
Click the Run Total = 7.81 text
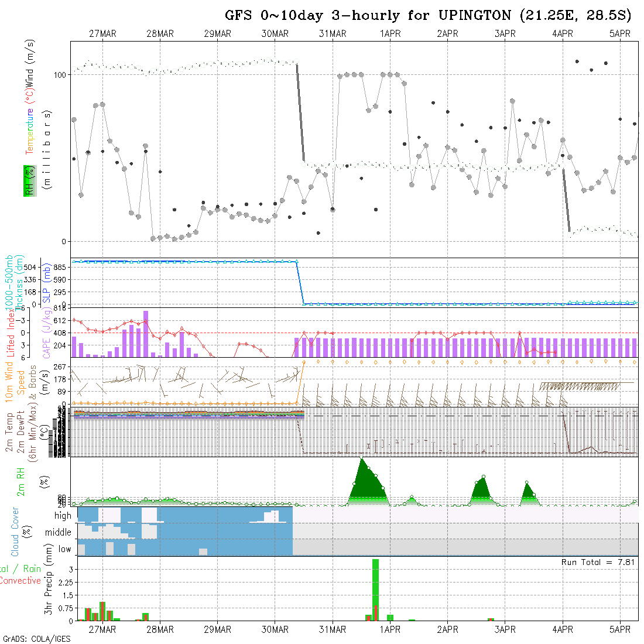click(x=599, y=562)
